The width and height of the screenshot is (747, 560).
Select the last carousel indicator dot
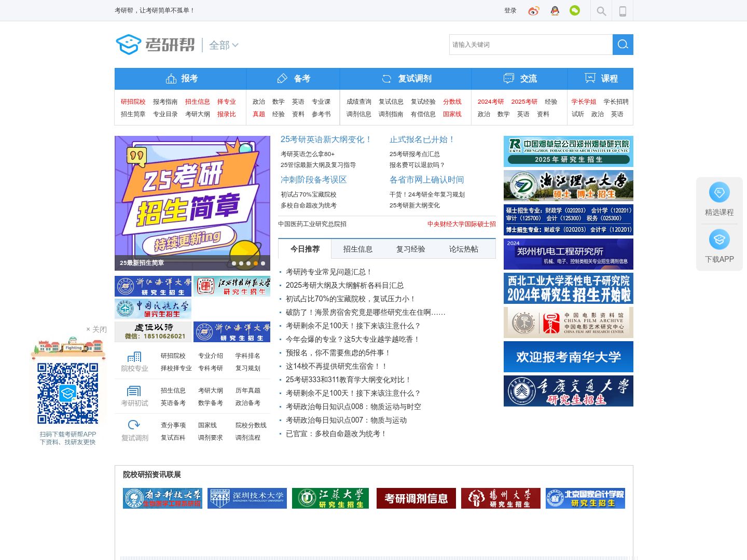coord(263,263)
